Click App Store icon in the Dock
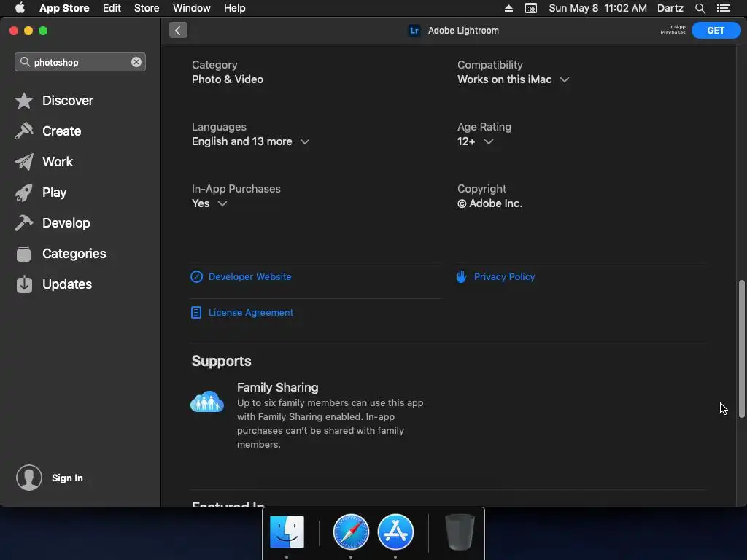Viewport: 747px width, 560px height. [x=395, y=532]
